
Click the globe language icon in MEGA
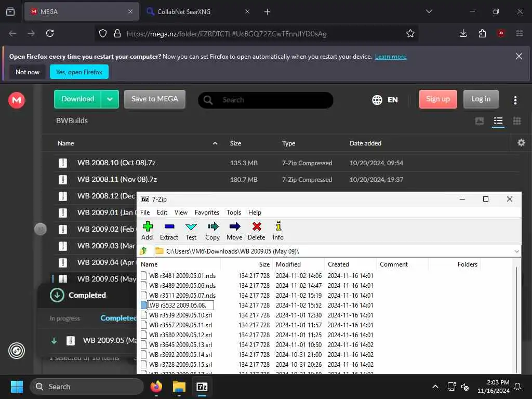[x=377, y=100]
